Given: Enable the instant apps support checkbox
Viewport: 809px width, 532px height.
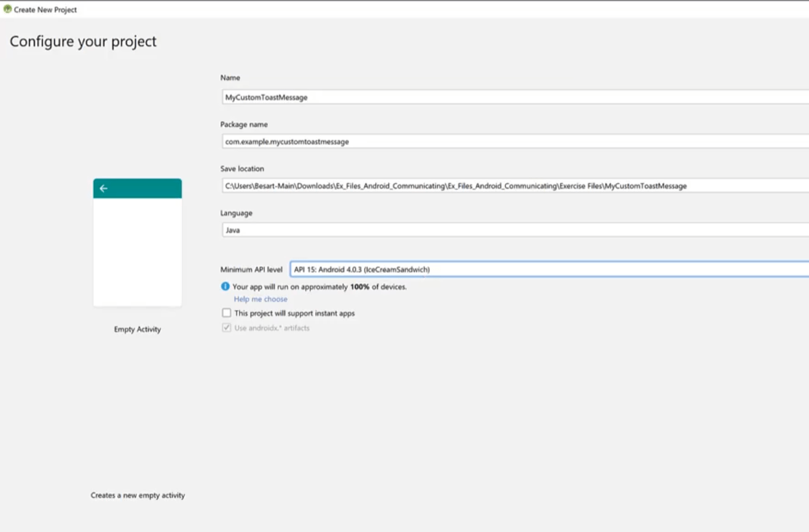Looking at the screenshot, I should click(x=225, y=313).
